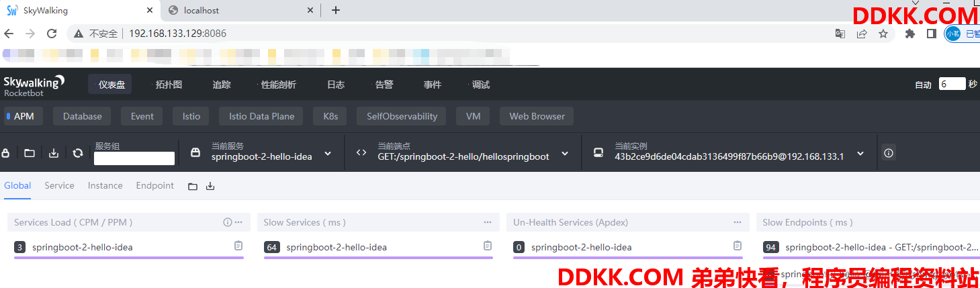Switch to the Instance sub-tab
This screenshot has width=980, height=288.
pyautogui.click(x=105, y=186)
